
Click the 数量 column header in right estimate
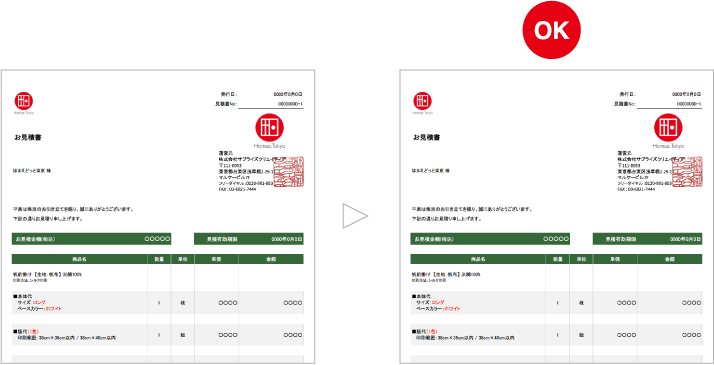(558, 259)
